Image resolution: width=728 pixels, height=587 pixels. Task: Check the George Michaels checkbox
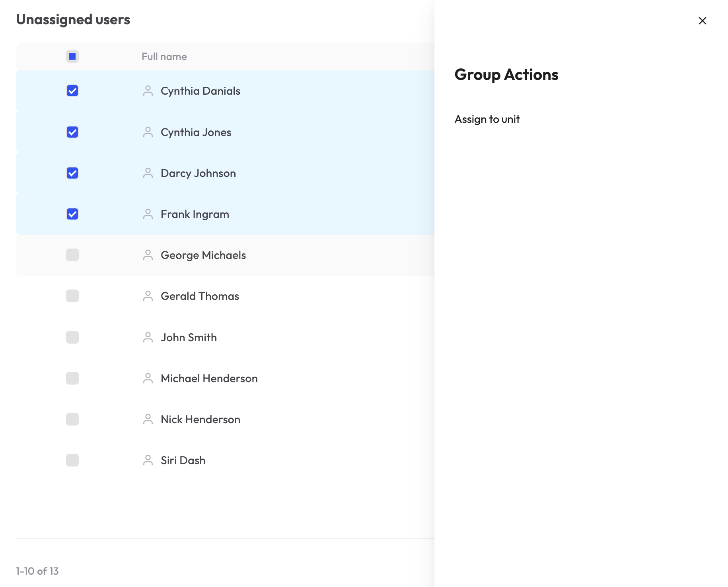(72, 255)
